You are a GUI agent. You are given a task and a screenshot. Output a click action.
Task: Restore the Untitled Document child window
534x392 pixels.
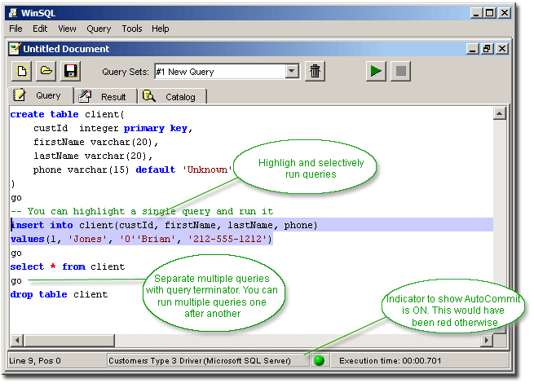pos(487,49)
